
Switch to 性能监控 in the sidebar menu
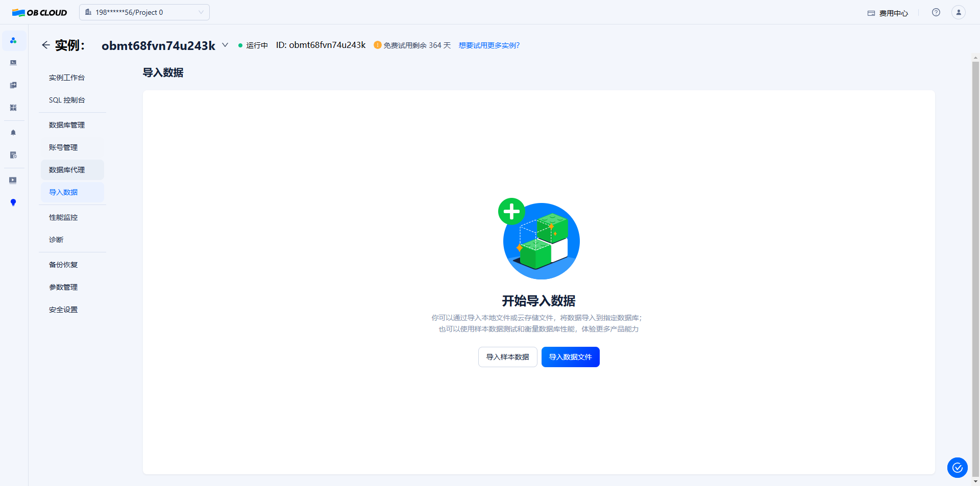63,217
